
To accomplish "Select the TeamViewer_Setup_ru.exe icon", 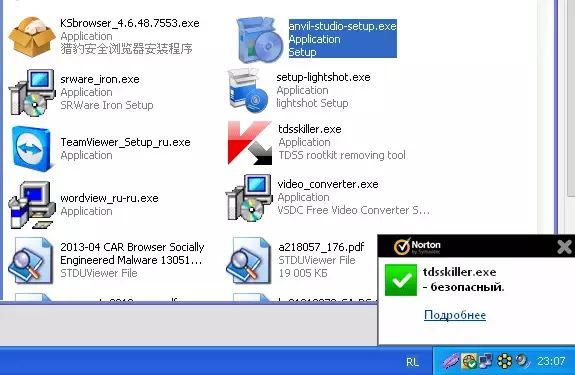I will 32,149.
